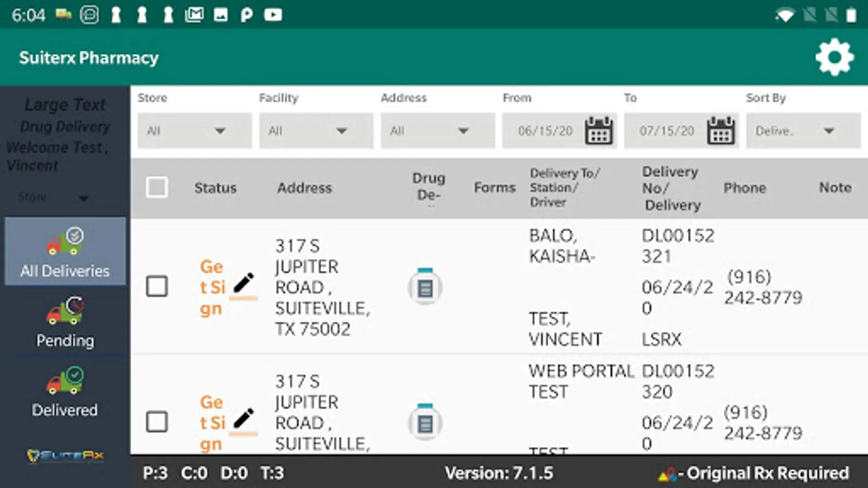Tap Get Sign for delivery DL00152320
The height and width of the screenshot is (488, 868).
212,423
